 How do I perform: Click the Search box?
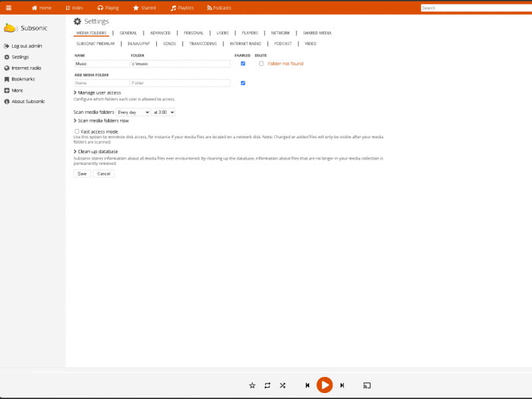[476, 8]
